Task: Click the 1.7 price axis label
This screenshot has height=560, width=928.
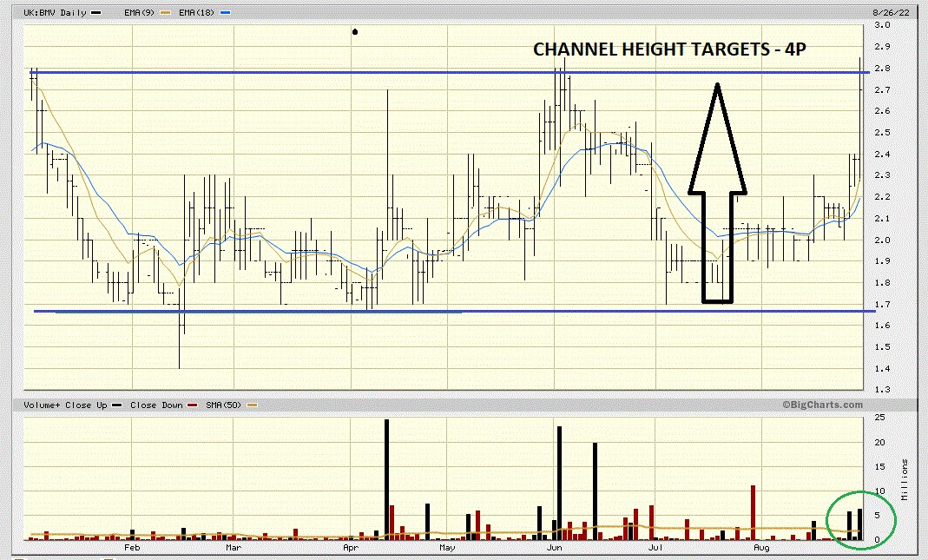Action: (x=883, y=304)
